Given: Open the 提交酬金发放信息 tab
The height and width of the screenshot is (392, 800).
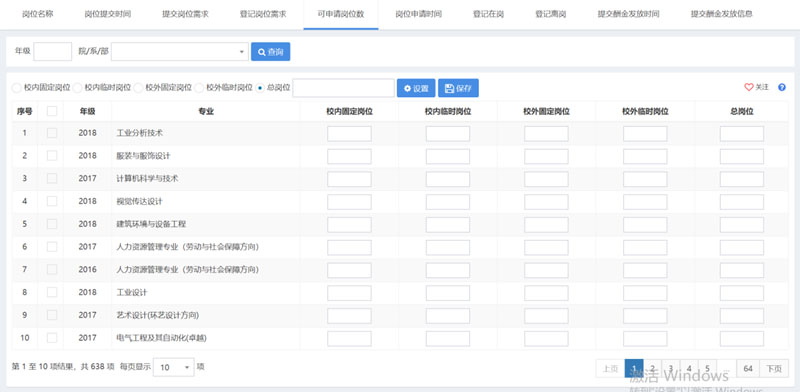Looking at the screenshot, I should click(x=721, y=14).
